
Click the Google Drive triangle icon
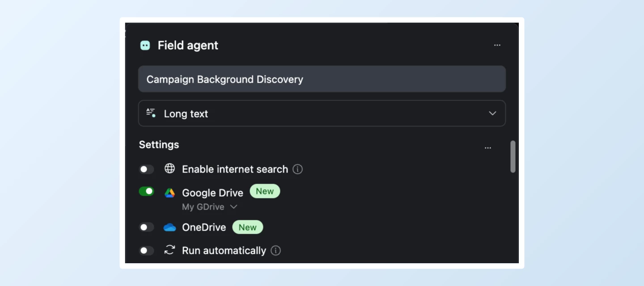tap(169, 193)
